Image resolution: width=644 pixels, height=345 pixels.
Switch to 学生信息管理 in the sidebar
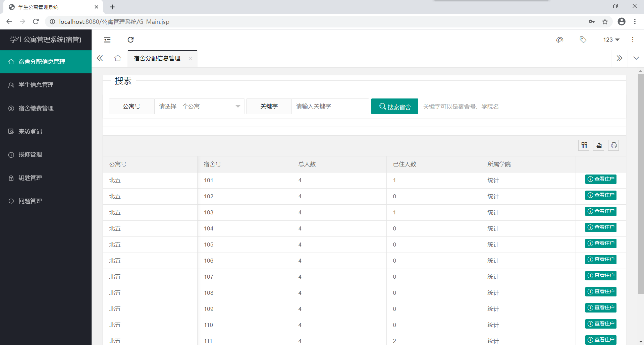click(36, 85)
